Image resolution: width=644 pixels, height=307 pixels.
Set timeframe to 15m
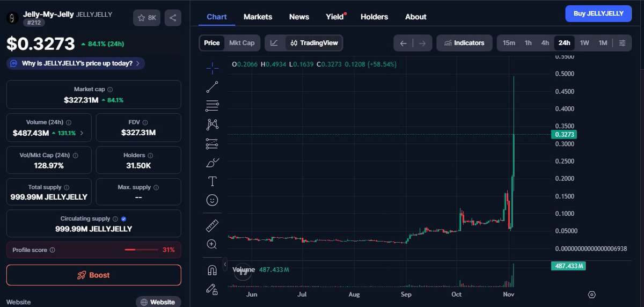pyautogui.click(x=509, y=43)
